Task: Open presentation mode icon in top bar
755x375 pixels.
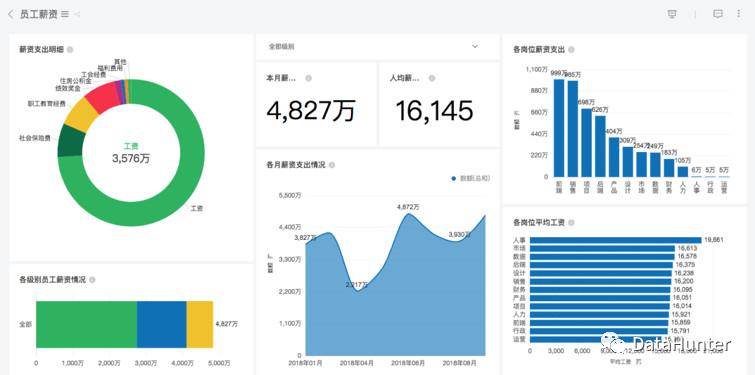Action: (x=672, y=14)
